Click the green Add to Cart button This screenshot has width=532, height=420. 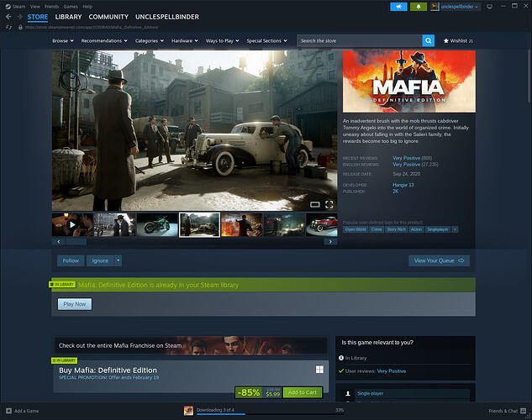click(303, 392)
